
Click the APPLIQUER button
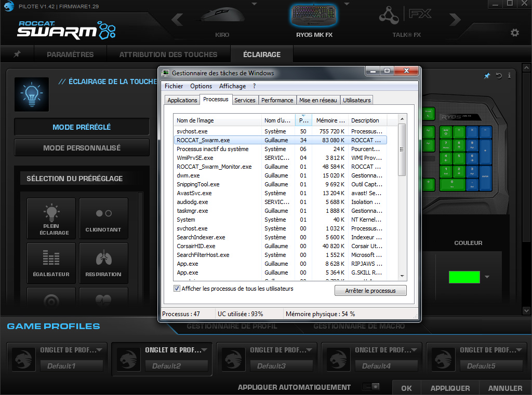point(450,388)
